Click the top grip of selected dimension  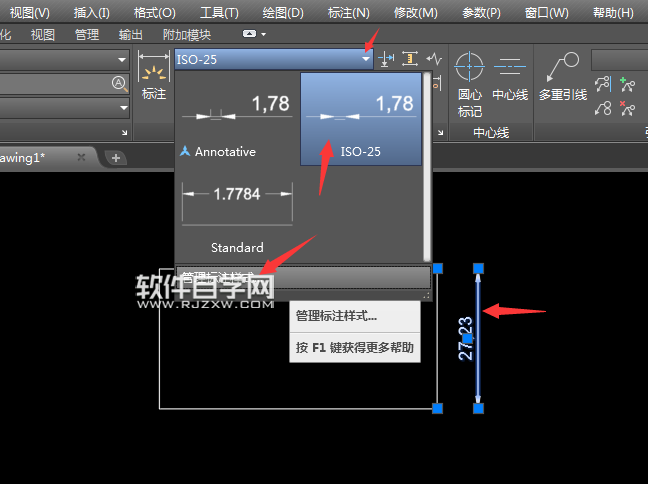(478, 268)
